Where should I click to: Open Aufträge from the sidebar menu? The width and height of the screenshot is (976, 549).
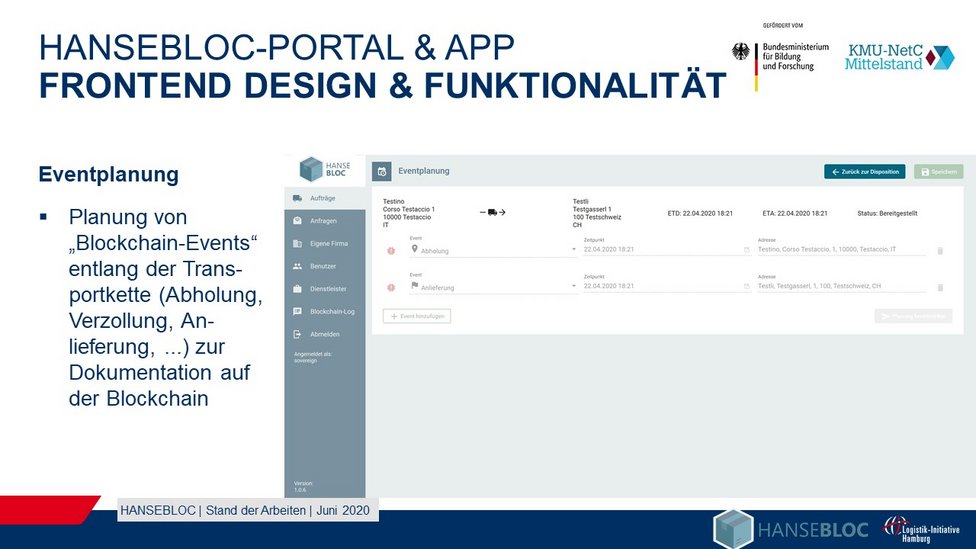[325, 198]
